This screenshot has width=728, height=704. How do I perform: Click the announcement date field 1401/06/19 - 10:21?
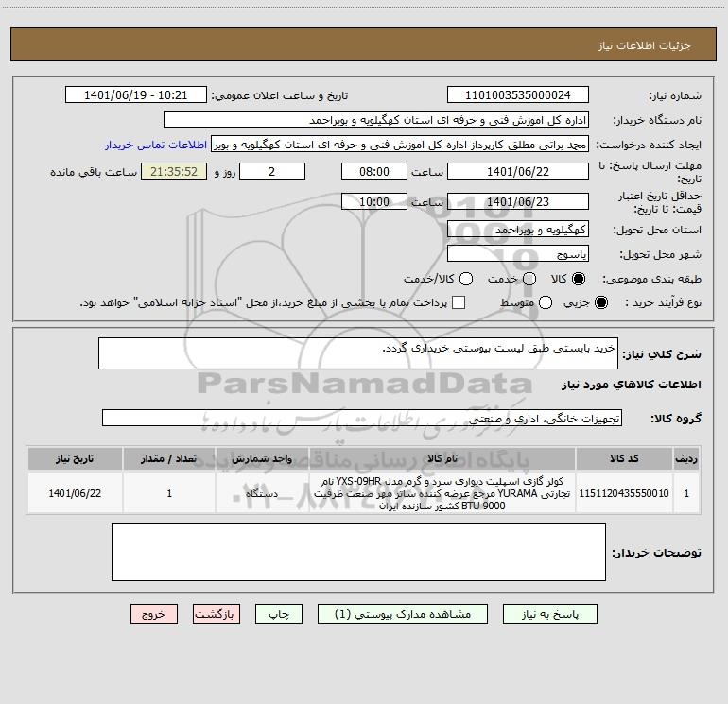click(136, 94)
